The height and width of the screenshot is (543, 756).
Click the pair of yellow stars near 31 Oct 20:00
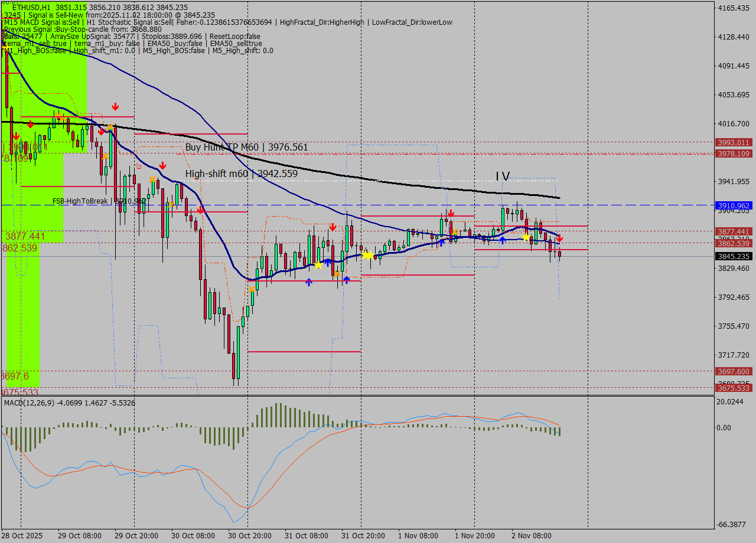click(367, 255)
